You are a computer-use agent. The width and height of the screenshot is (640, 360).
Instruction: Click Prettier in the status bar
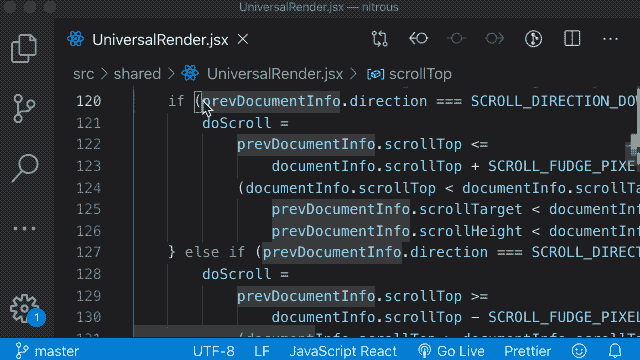tap(527, 351)
